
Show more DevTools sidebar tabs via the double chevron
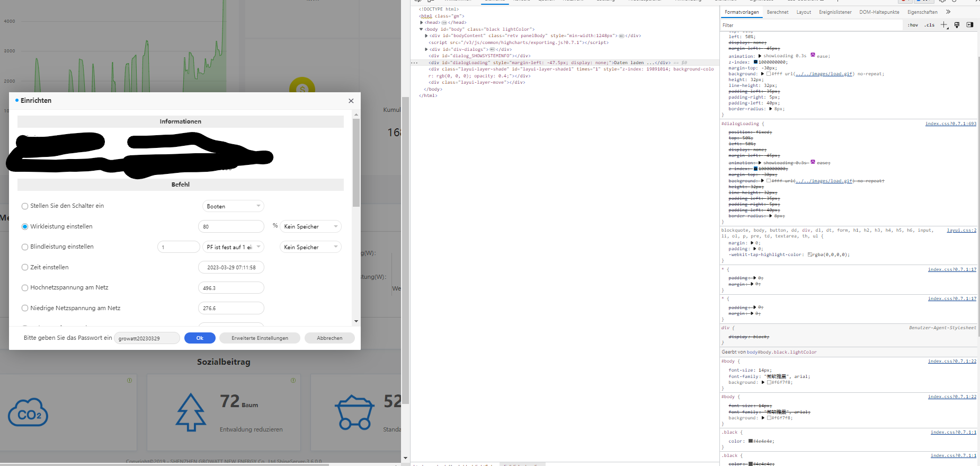pyautogui.click(x=948, y=12)
